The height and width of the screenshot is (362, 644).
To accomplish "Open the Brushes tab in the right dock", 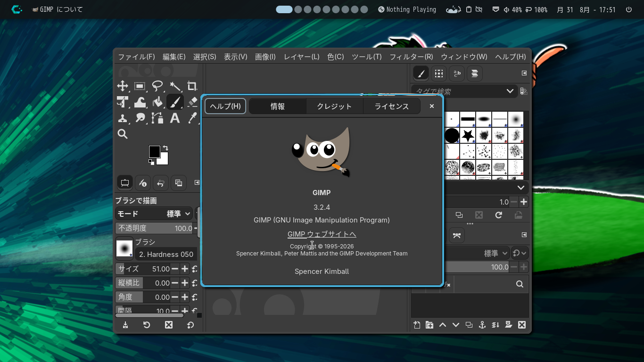I will [421, 74].
